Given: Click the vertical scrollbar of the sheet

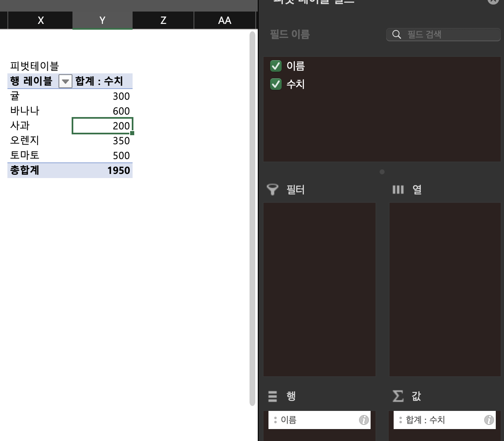Looking at the screenshot, I should [x=252, y=218].
